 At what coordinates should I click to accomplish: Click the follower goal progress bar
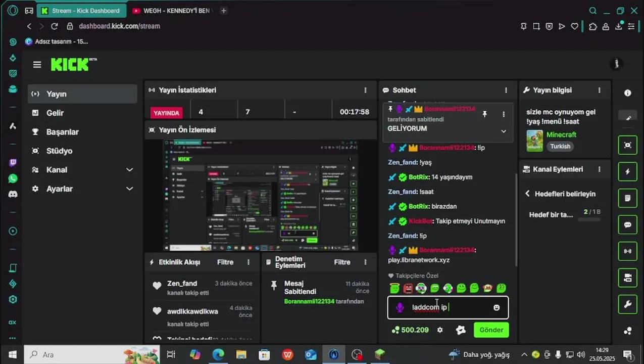(589, 219)
